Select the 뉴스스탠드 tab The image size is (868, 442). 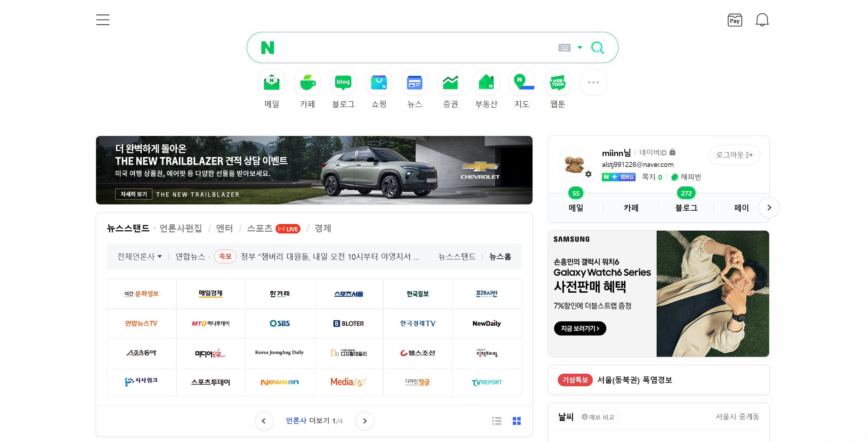click(x=128, y=229)
